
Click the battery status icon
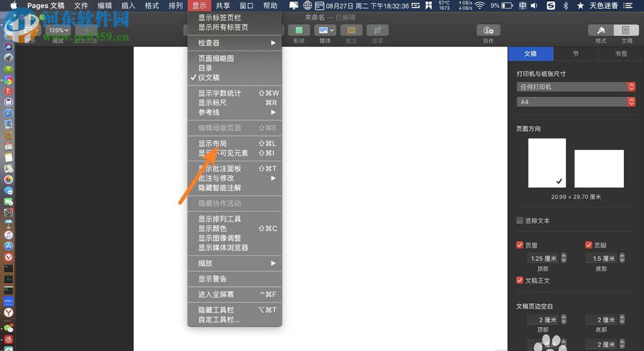[x=507, y=5]
